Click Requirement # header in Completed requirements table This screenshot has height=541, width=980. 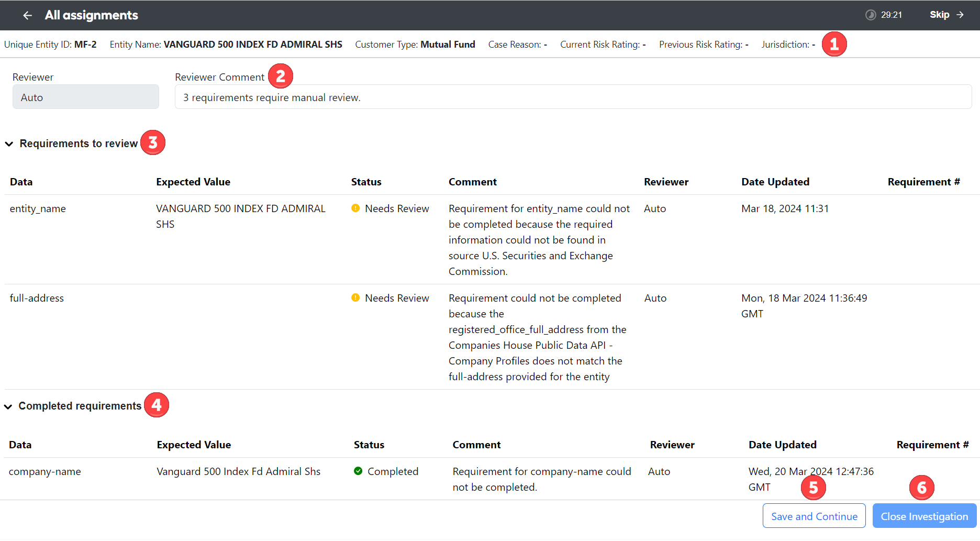pyautogui.click(x=933, y=445)
